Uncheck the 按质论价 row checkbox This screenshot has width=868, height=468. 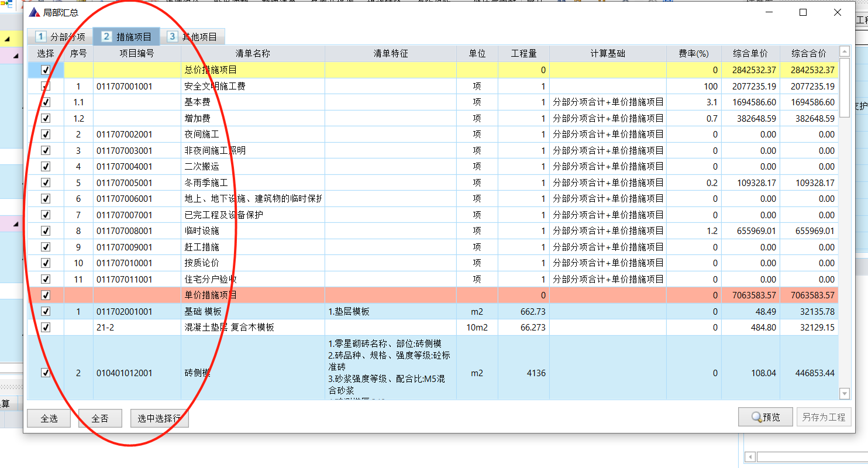tap(46, 263)
